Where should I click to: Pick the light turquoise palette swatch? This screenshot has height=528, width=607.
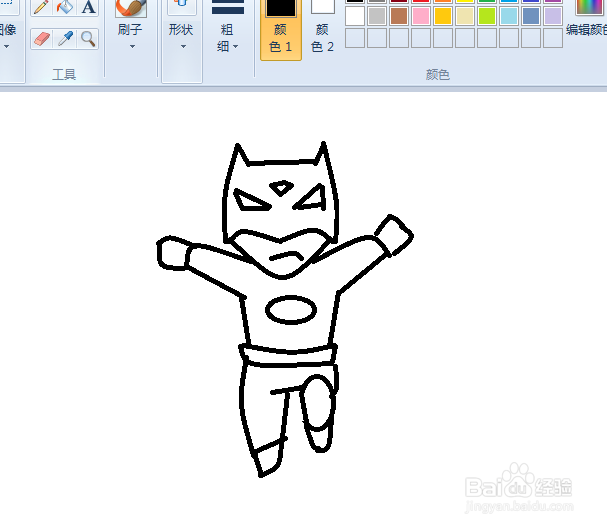(509, 16)
